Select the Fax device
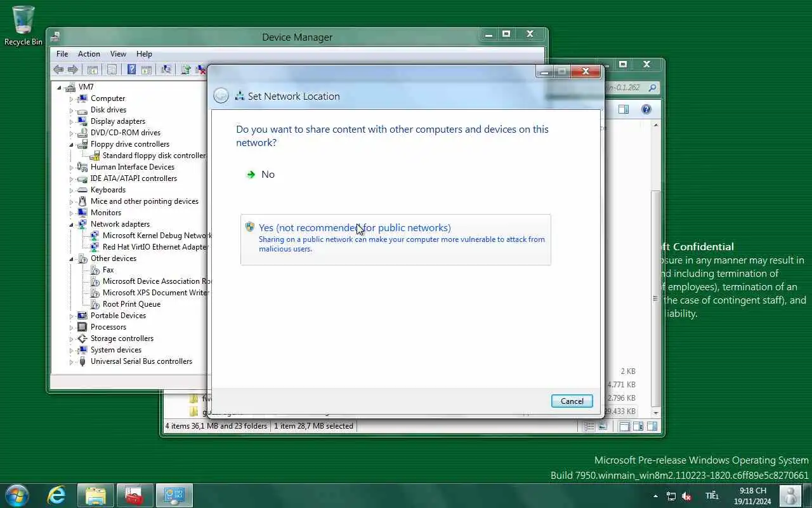 (x=108, y=270)
